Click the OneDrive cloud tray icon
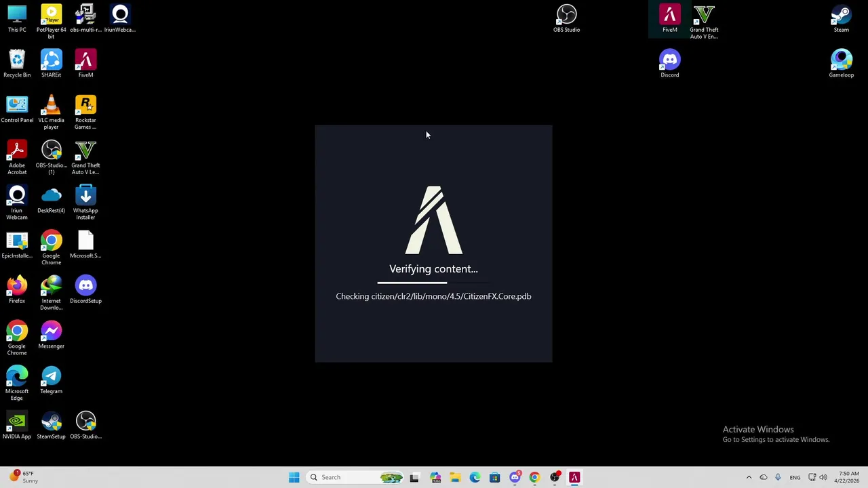868x488 pixels. [764, 477]
